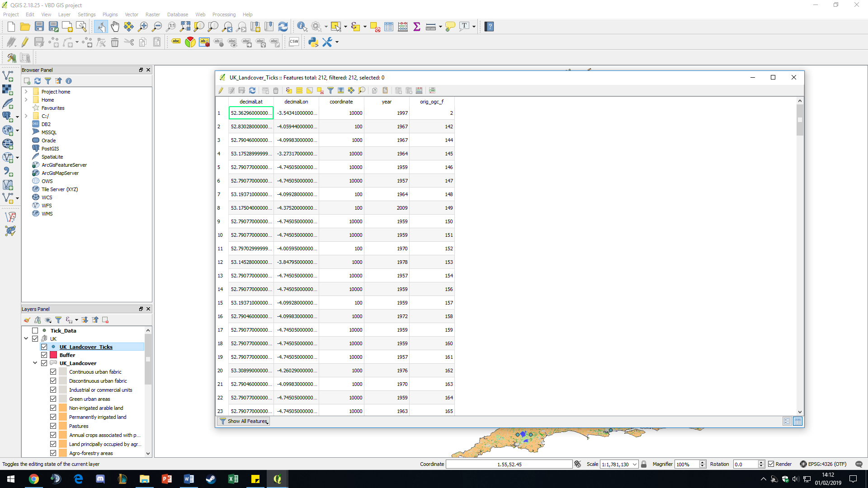Image resolution: width=868 pixels, height=488 pixels.
Task: Open the Project menu
Action: pos(11,14)
